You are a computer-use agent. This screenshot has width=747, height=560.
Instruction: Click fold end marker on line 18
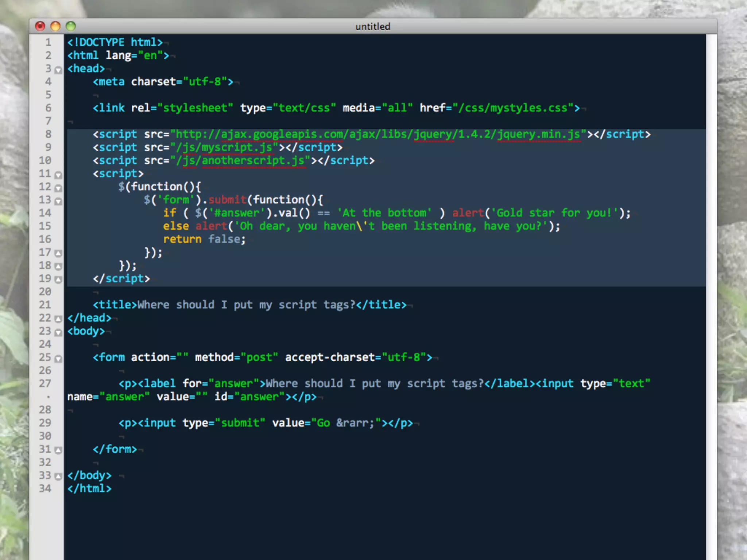point(58,267)
